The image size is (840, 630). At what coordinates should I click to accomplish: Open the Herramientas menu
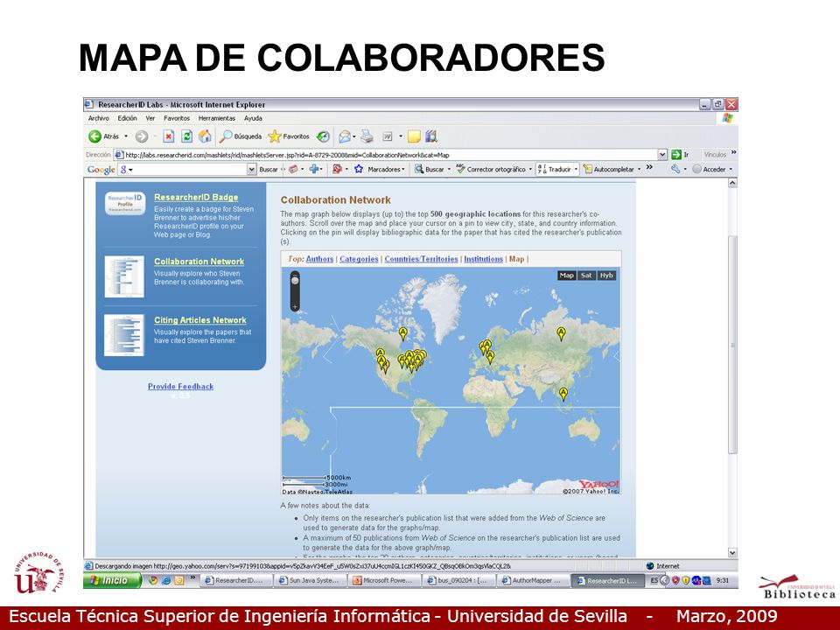pyautogui.click(x=217, y=118)
